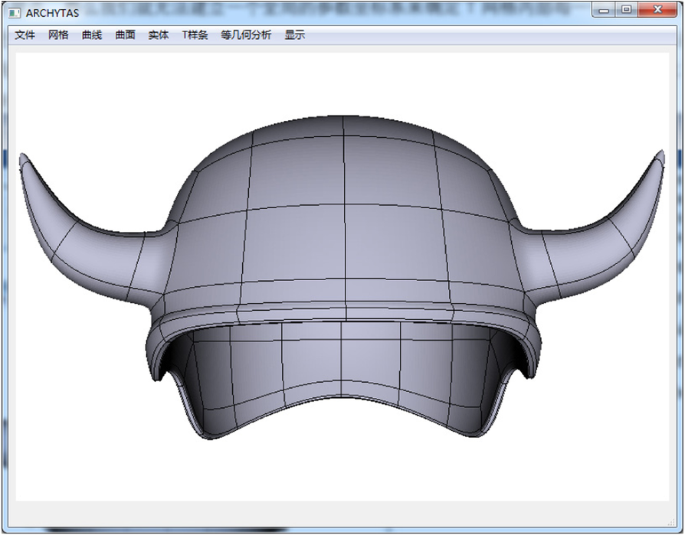Select the tip of the left horn
Image resolution: width=685 pixels, height=535 pixels.
tap(23, 158)
